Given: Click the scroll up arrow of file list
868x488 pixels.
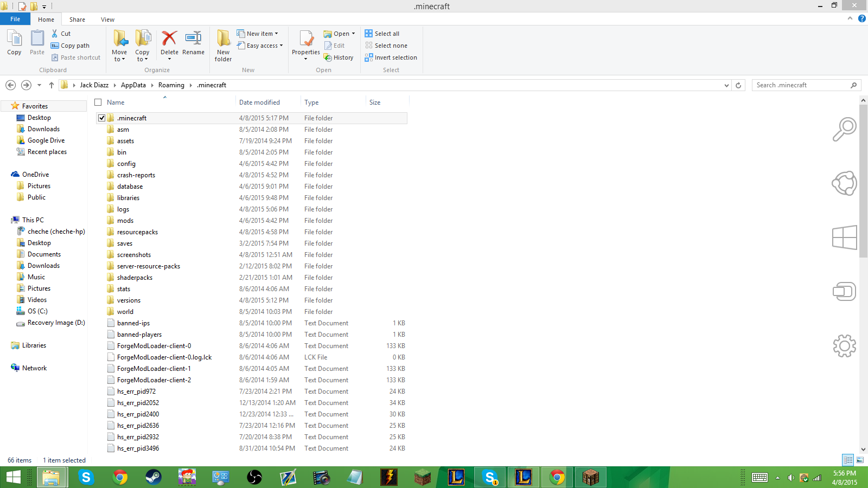Looking at the screenshot, I should (x=863, y=100).
